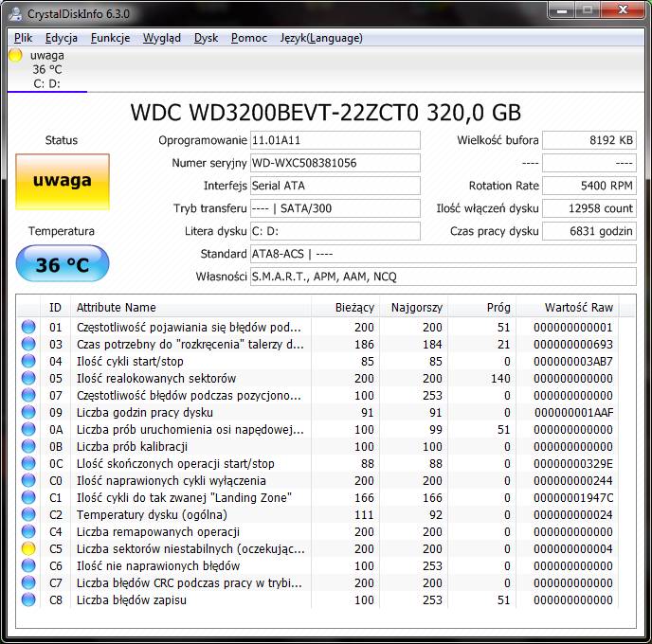This screenshot has width=652, height=644.
Task: Click the status icon for attribute C1
Action: pyautogui.click(x=28, y=497)
